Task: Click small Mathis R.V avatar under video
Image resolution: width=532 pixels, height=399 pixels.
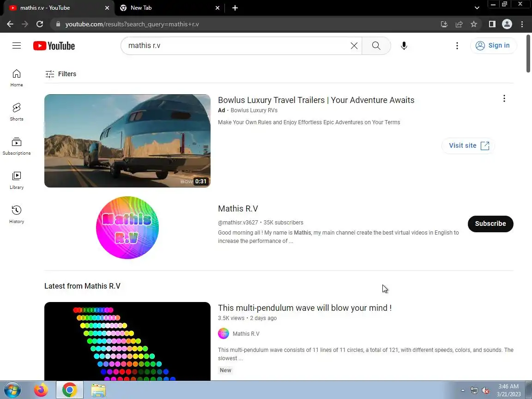Action: [x=223, y=333]
